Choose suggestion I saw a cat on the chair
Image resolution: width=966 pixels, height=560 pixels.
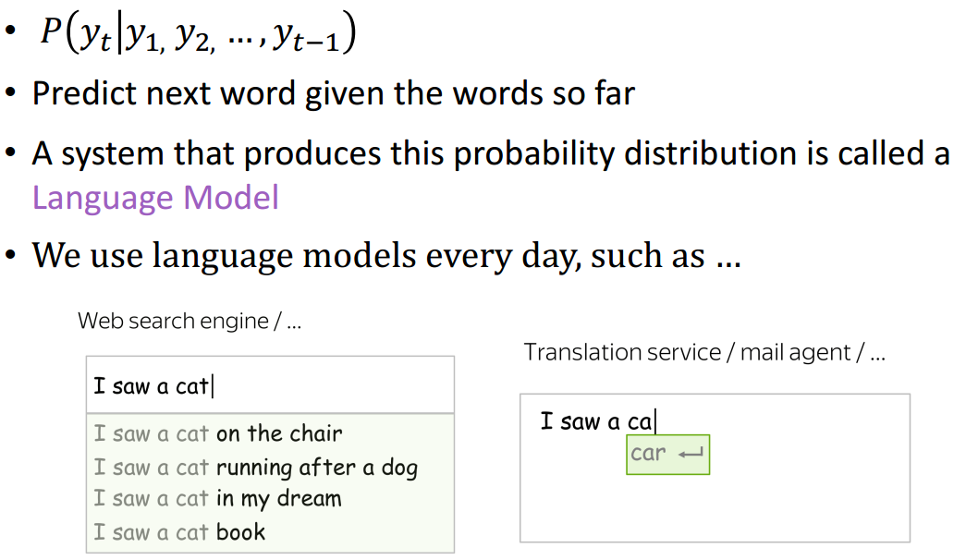[218, 433]
